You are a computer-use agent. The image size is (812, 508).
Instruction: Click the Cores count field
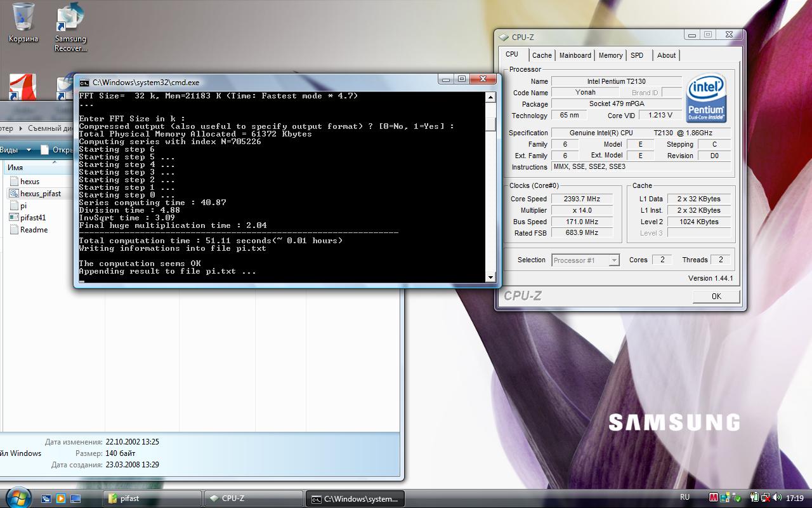662,260
